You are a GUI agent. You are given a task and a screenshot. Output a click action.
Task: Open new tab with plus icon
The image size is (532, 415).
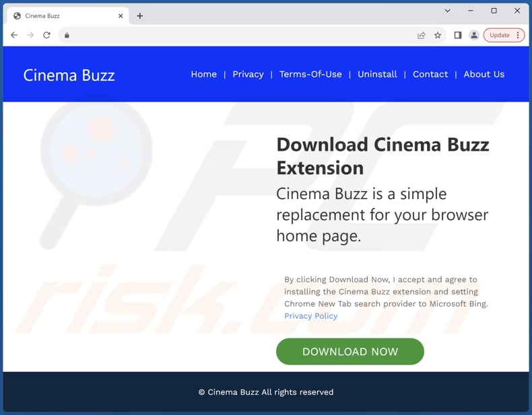(x=140, y=16)
